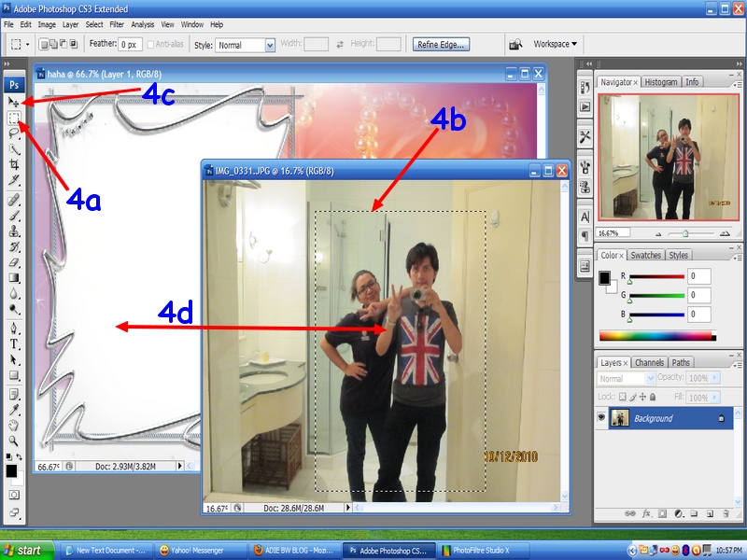747x560 pixels.
Task: Expand the layer Fill slider arrow
Action: click(x=714, y=398)
